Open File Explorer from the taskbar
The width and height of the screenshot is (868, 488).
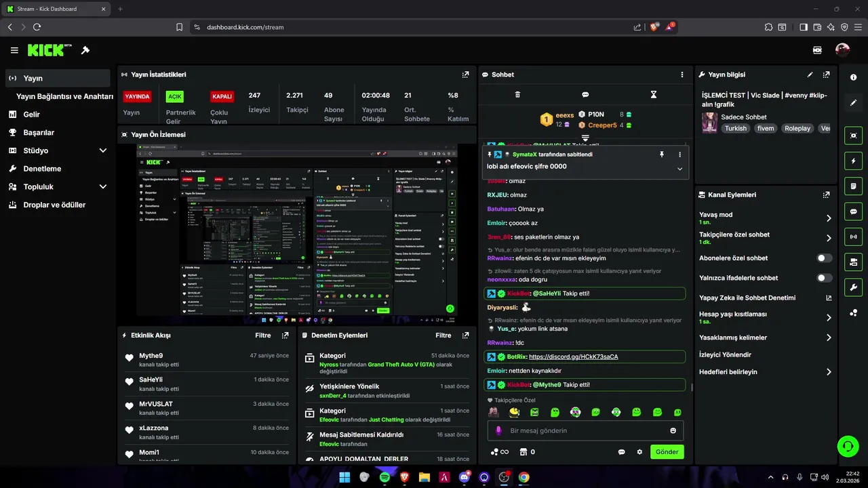pos(425,477)
